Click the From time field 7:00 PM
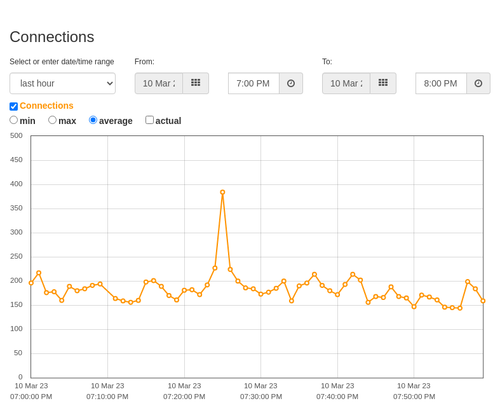 click(x=254, y=83)
